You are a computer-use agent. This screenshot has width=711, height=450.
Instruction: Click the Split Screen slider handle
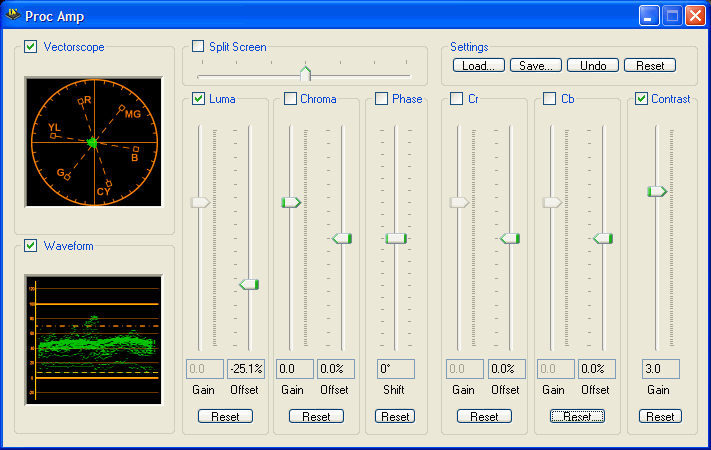pyautogui.click(x=306, y=73)
